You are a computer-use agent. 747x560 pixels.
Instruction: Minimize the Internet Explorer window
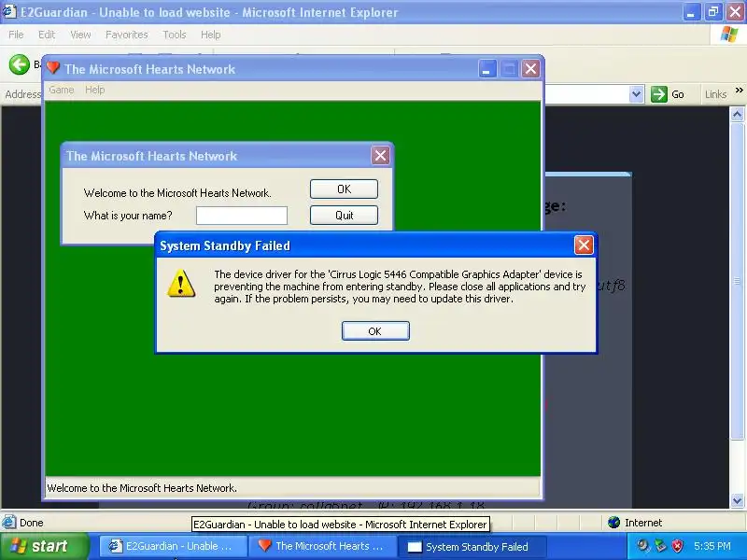[x=690, y=12]
